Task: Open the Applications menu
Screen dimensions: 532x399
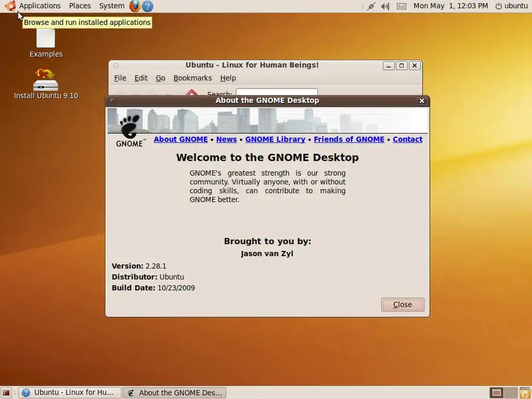Action: click(39, 6)
